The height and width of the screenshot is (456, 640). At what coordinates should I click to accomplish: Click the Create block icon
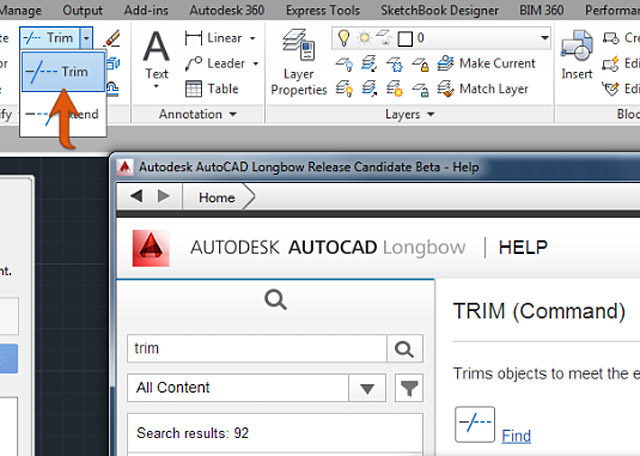(611, 38)
